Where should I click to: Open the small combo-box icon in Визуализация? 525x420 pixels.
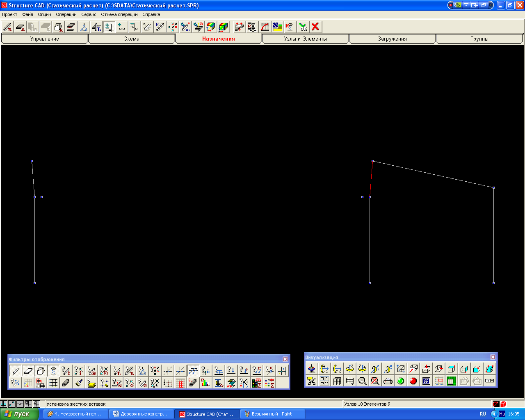point(490,381)
